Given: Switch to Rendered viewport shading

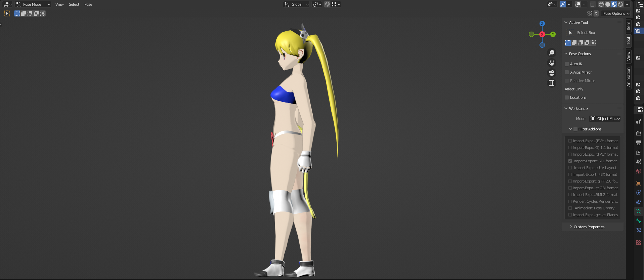Looking at the screenshot, I should [x=620, y=4].
